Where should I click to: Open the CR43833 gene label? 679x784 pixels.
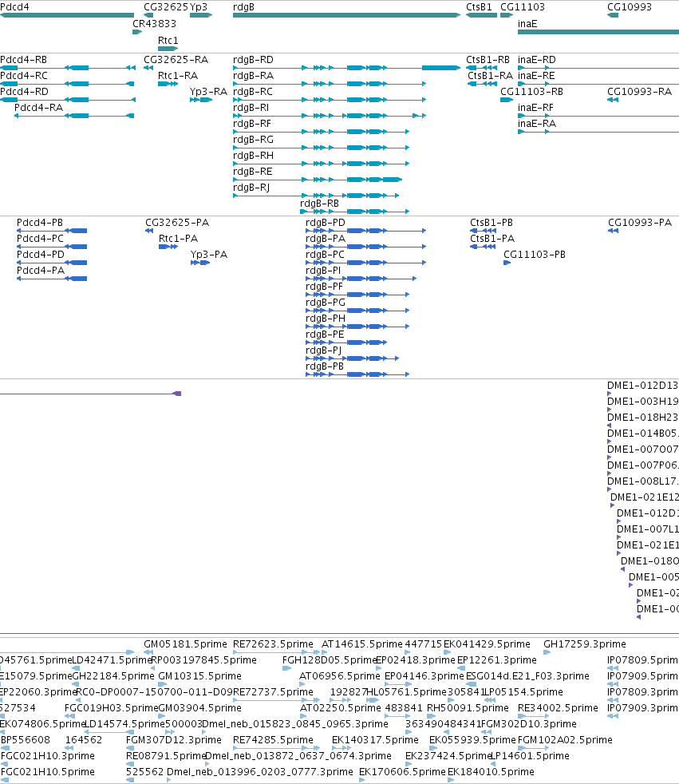click(154, 23)
